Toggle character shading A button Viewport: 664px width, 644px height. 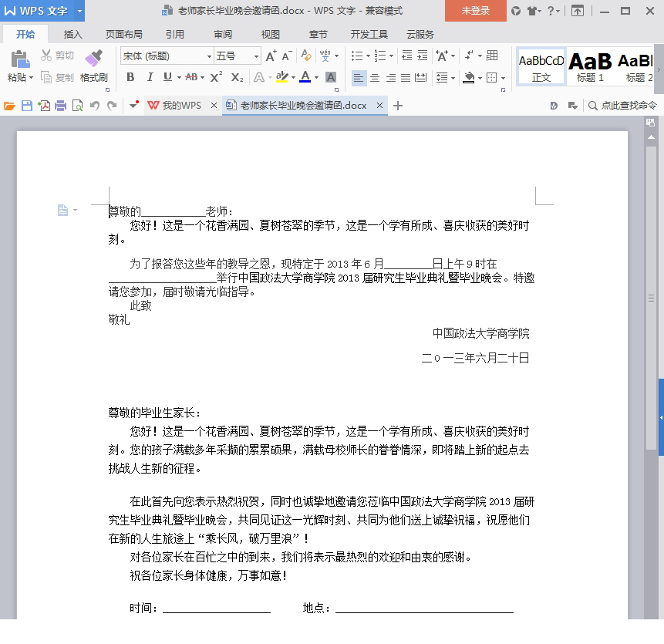point(331,77)
